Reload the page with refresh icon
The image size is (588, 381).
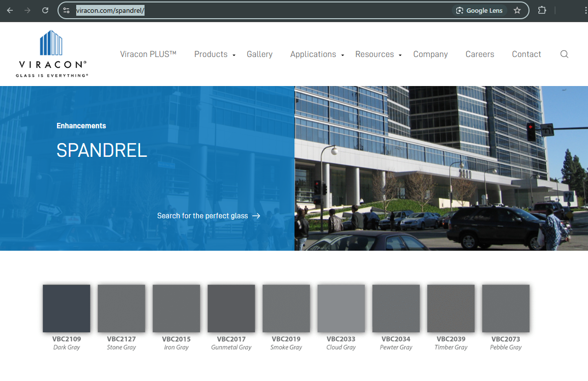click(45, 10)
